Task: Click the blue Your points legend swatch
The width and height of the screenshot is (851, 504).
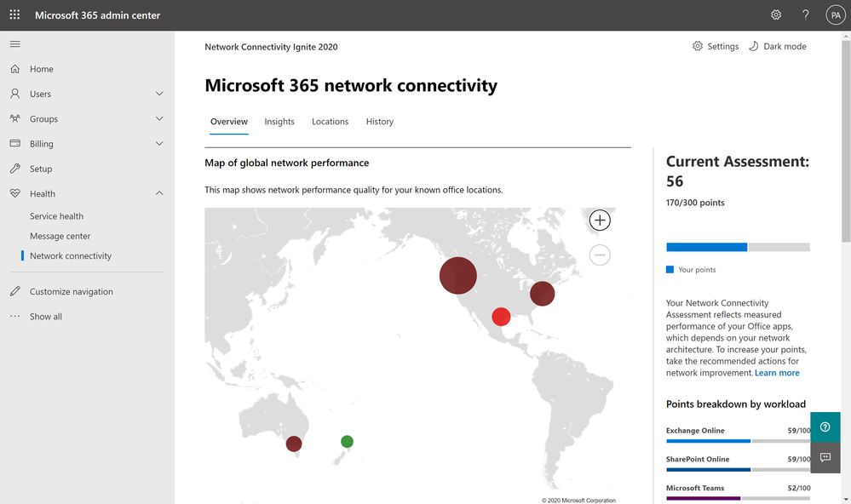Action: (670, 270)
